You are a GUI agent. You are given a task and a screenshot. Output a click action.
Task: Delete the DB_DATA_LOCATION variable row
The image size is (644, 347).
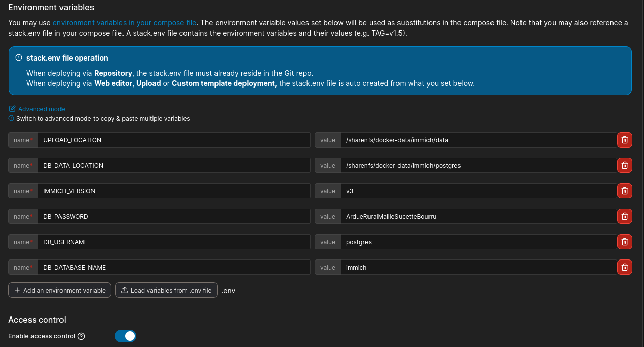625,165
